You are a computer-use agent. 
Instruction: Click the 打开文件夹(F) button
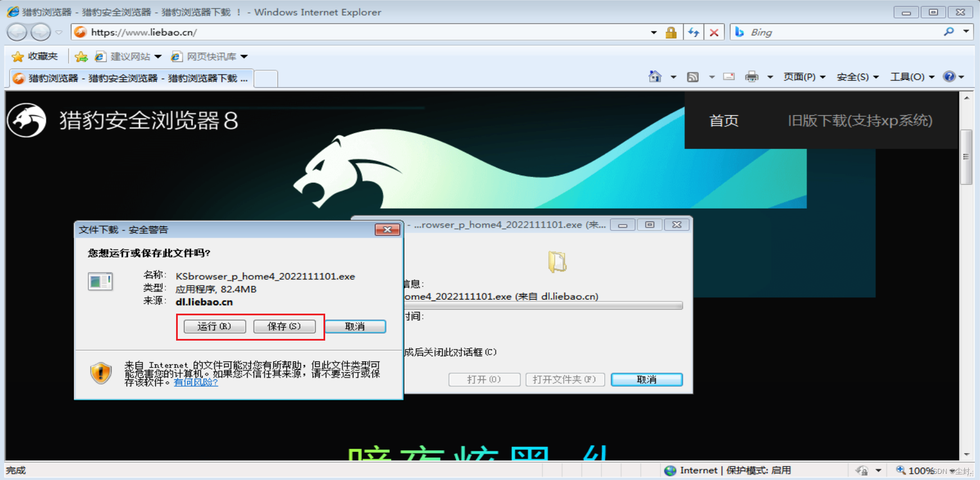tap(565, 380)
